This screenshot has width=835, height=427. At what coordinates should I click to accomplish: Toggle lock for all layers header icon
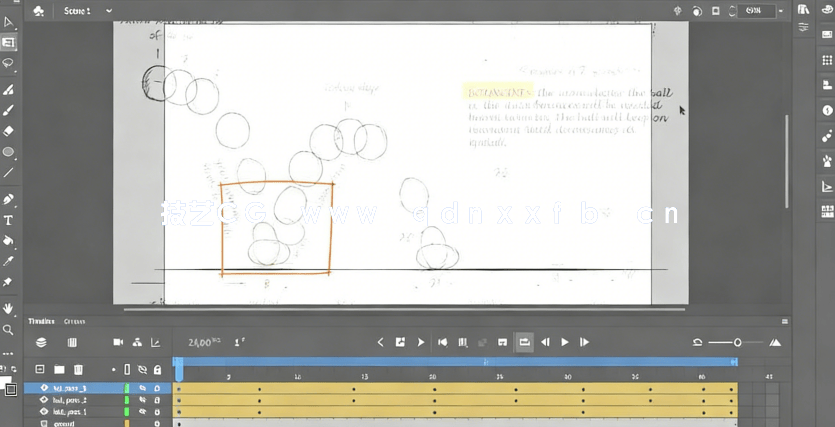click(157, 369)
